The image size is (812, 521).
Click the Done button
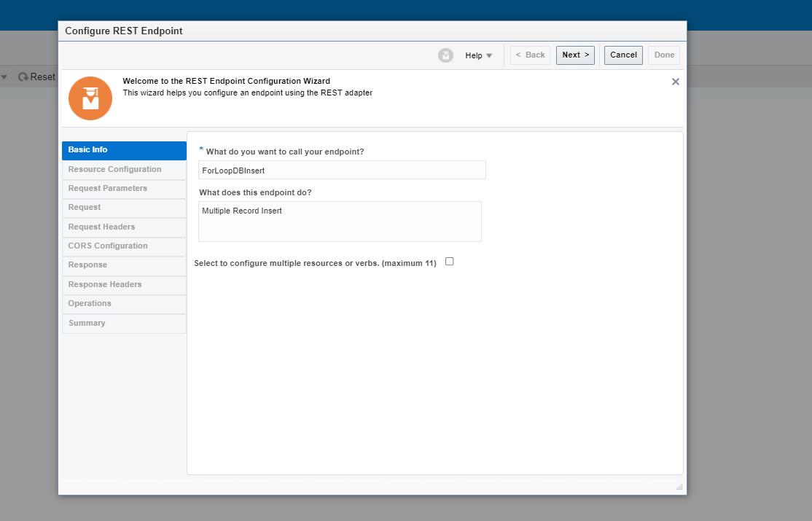point(663,55)
